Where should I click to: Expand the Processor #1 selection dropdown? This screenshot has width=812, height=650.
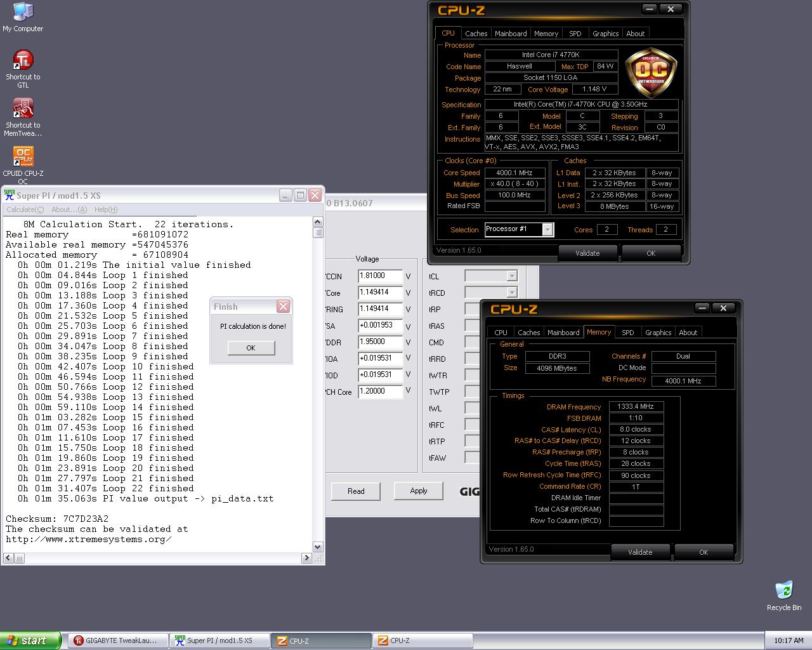[x=547, y=229]
